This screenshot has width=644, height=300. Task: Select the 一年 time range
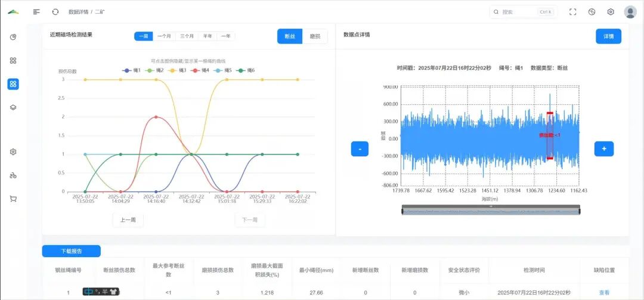click(x=226, y=36)
